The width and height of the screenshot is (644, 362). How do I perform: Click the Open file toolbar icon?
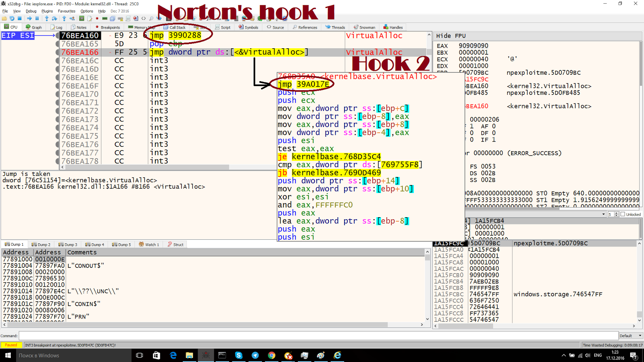(4, 19)
